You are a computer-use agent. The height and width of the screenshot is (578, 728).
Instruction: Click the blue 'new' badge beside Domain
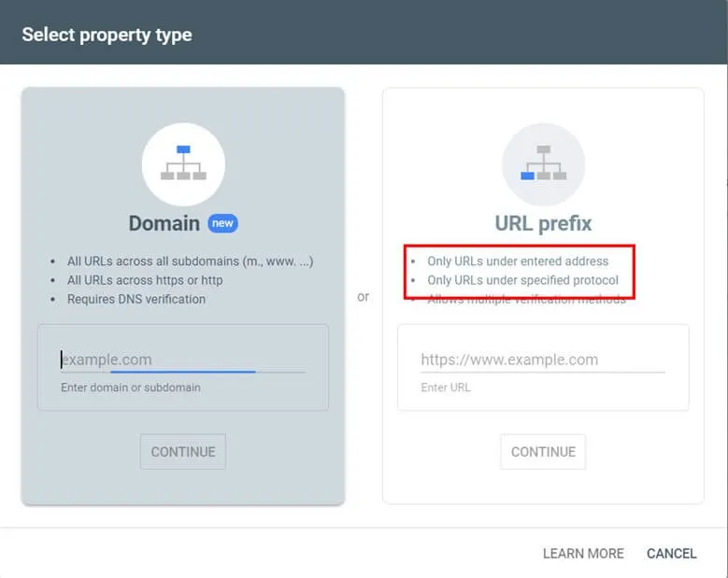pyautogui.click(x=222, y=223)
